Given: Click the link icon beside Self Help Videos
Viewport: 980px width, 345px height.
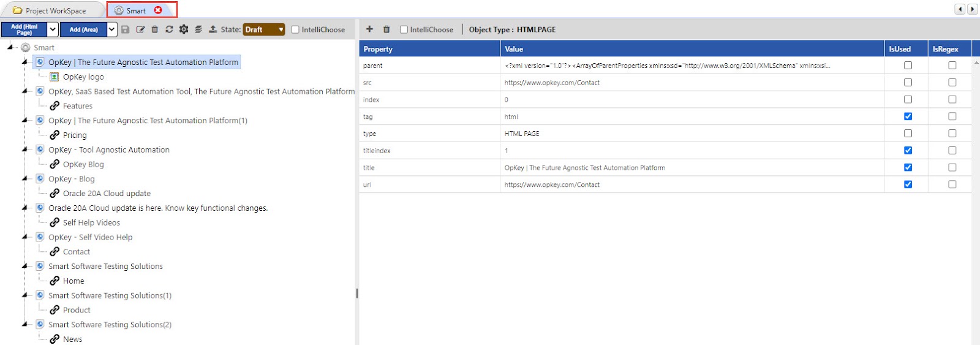Looking at the screenshot, I should 55,222.
